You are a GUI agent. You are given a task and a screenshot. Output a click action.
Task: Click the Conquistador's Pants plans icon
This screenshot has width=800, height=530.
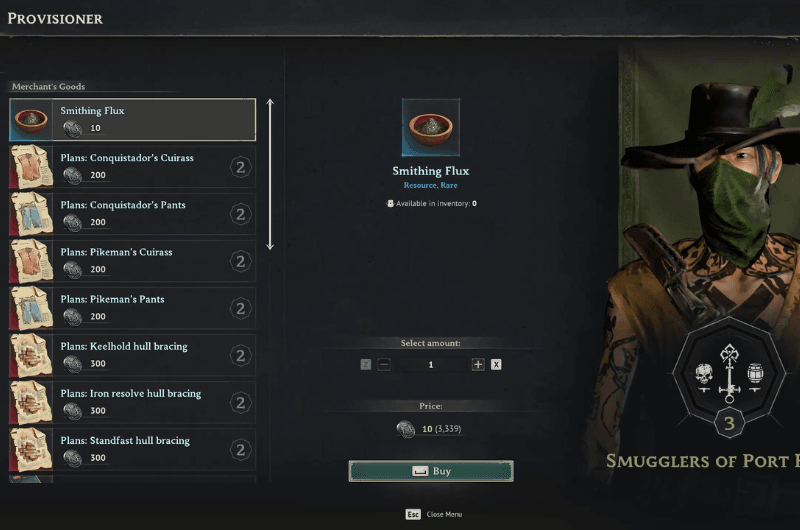[31, 214]
